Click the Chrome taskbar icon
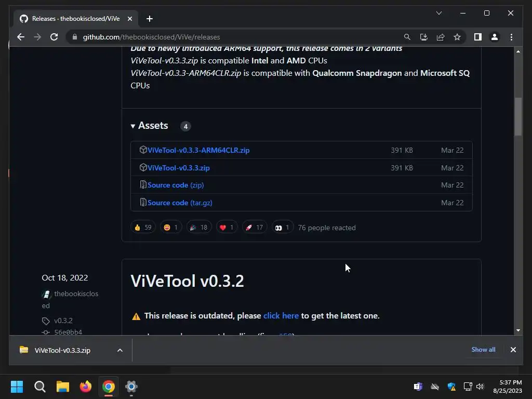Viewport: 532px width, 399px height. [x=109, y=387]
